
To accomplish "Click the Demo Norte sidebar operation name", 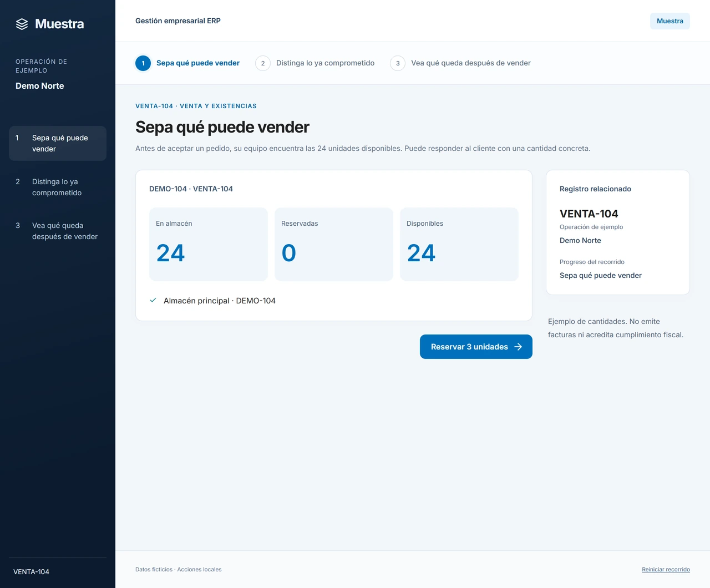I will pyautogui.click(x=40, y=86).
